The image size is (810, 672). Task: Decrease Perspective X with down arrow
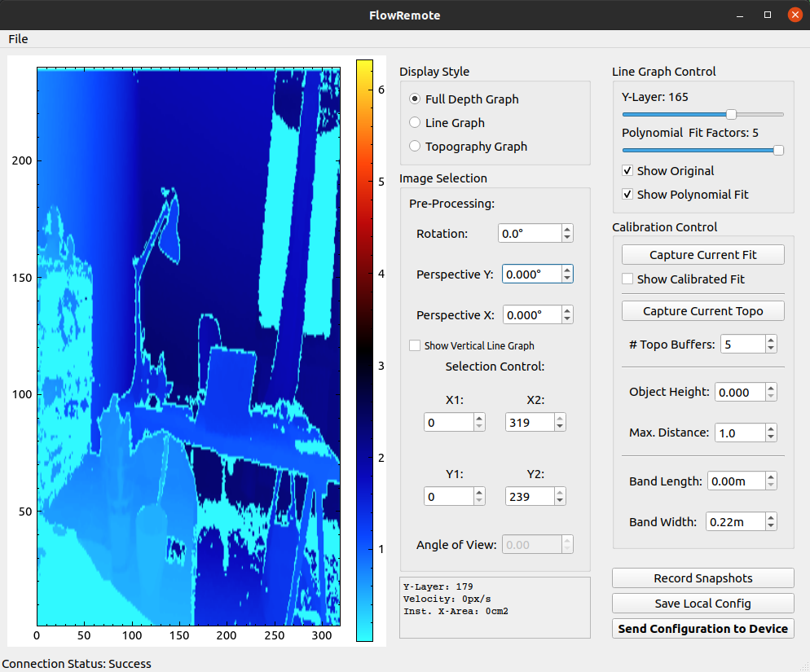tap(567, 319)
